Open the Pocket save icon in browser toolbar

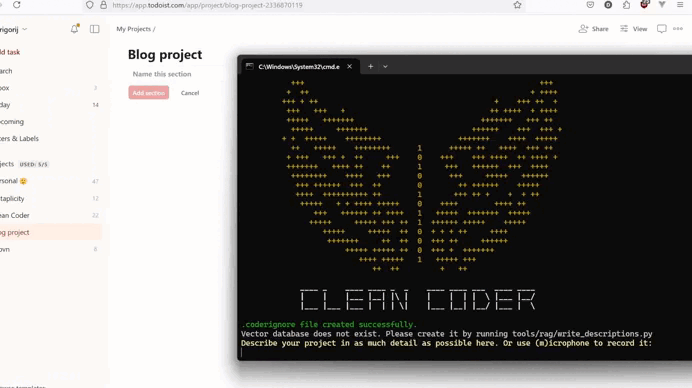(x=590, y=5)
